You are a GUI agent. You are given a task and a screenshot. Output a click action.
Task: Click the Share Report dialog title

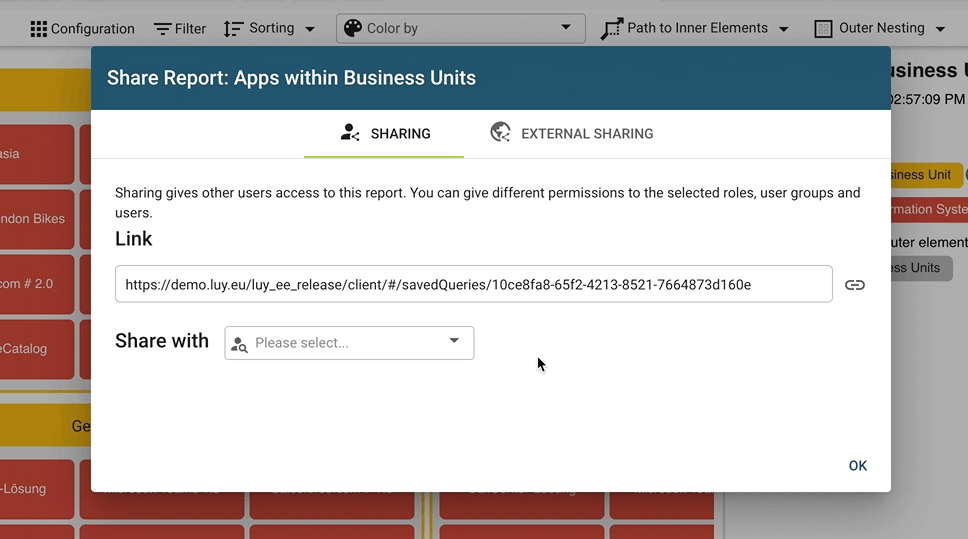(291, 78)
